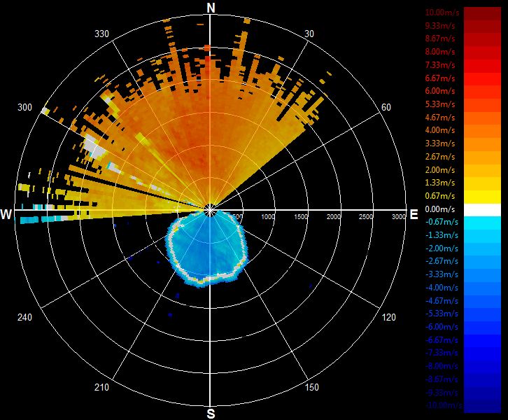Image resolution: width=508 pixels, height=420 pixels.
Task: Click the -6.00m/s legend label
Action: click(442, 327)
